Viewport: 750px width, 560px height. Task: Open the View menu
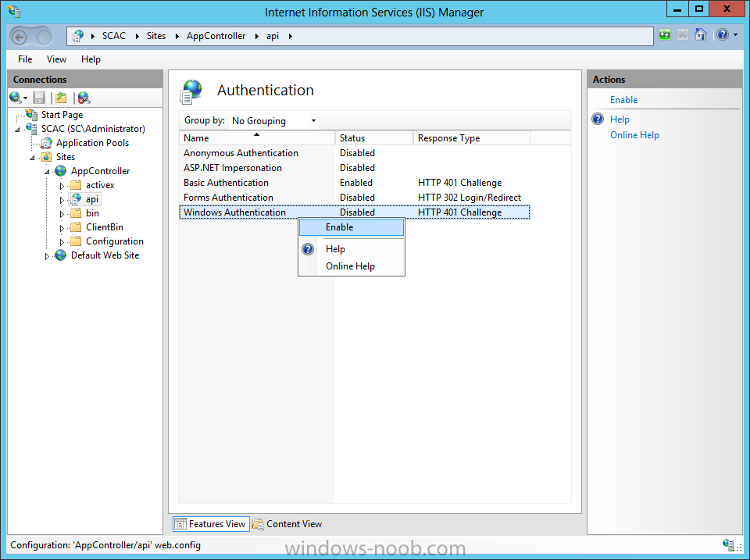[x=56, y=59]
